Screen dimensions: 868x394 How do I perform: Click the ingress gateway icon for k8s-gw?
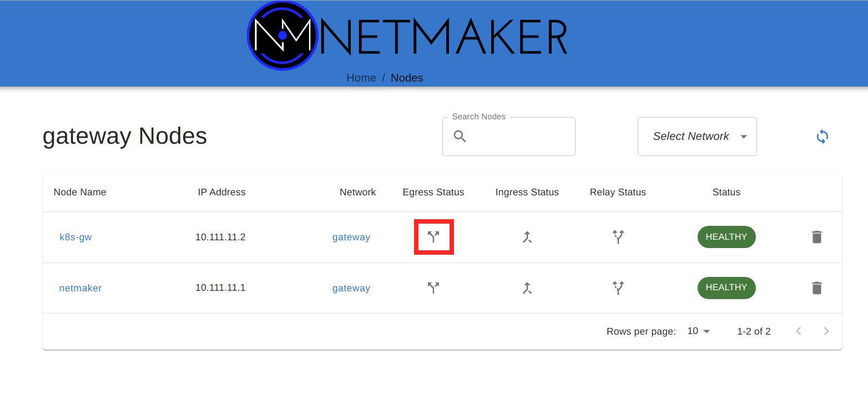click(527, 237)
